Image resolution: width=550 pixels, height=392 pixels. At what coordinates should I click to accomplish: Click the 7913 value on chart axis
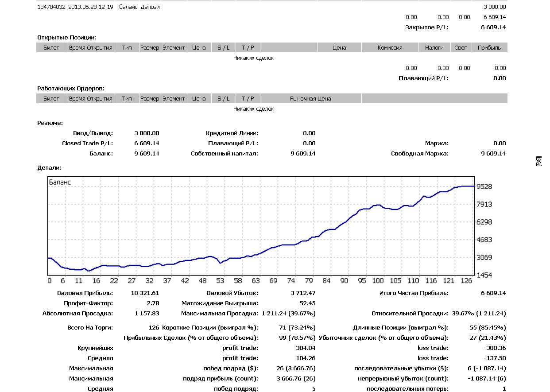coord(484,204)
